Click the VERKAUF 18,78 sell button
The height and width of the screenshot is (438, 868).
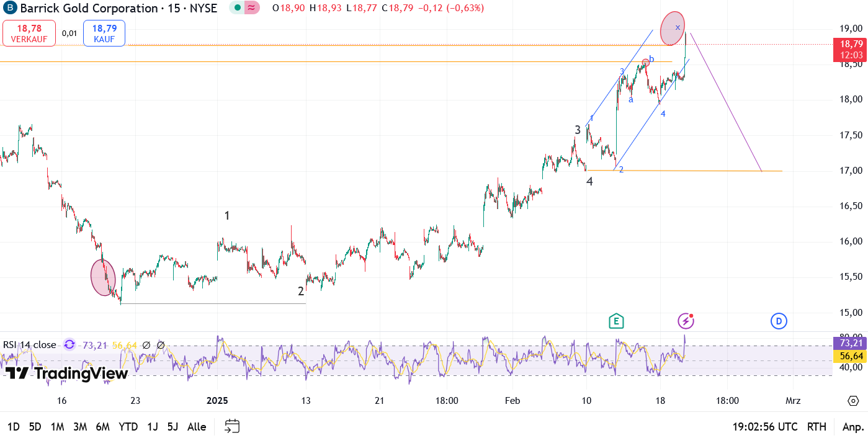29,33
